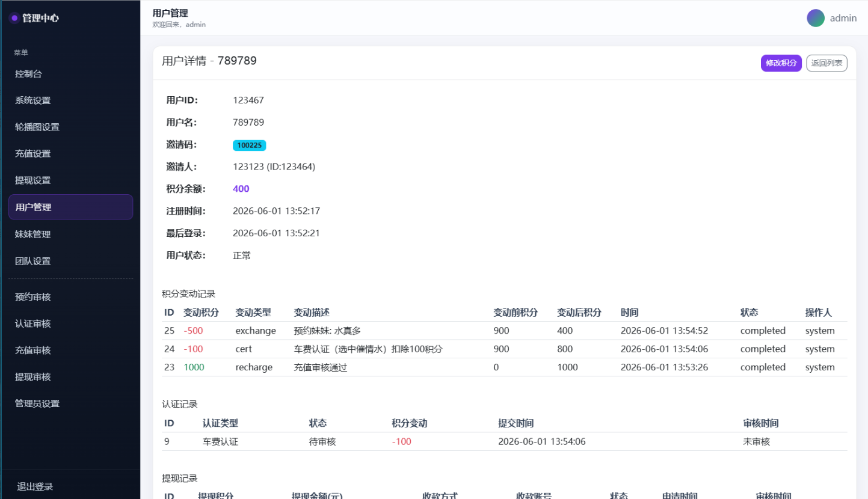Open 控制台 in the sidebar

coord(70,74)
